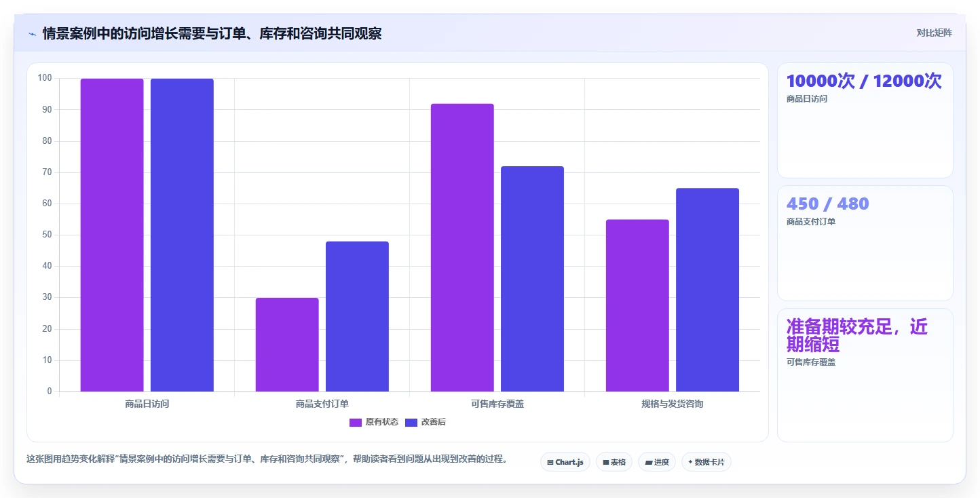
Task: Click purple 原有状态 bar for 商品日访问
Action: click(x=112, y=235)
